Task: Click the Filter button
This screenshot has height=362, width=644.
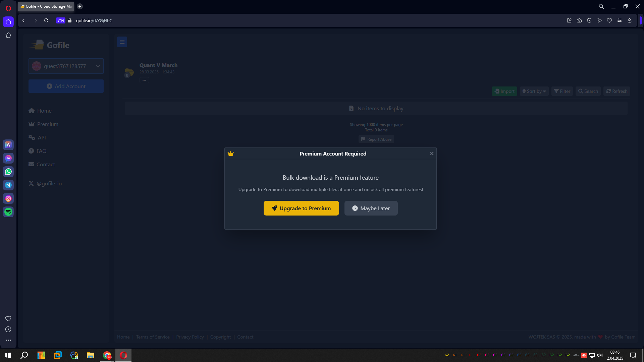Action: click(562, 91)
